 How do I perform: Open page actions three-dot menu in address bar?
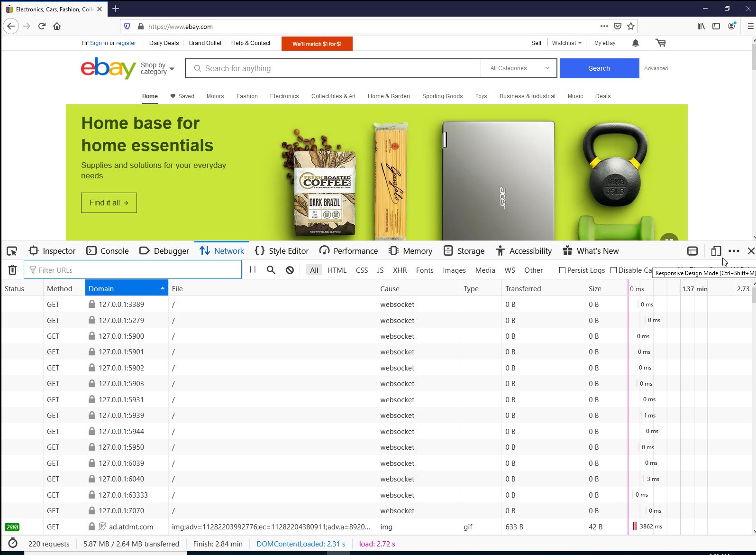click(x=604, y=26)
